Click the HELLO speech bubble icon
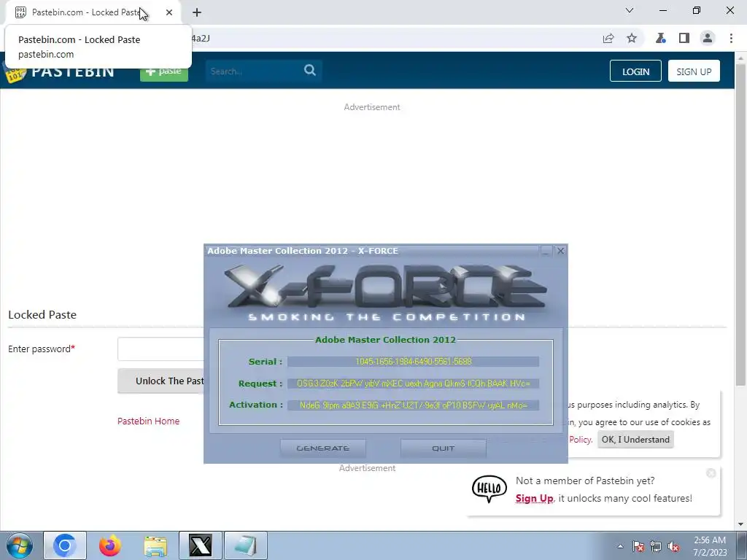The image size is (747, 560). [489, 489]
